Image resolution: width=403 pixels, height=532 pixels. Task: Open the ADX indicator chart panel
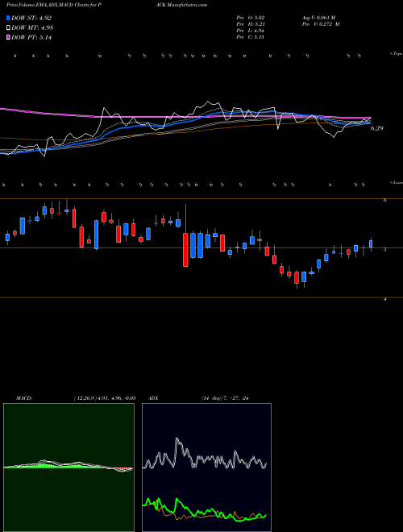[206, 468]
